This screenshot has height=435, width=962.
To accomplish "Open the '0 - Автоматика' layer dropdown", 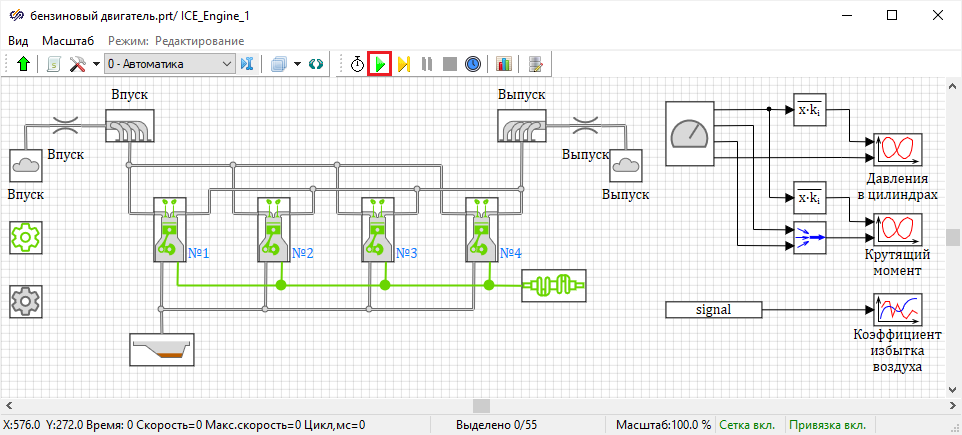I will (169, 64).
